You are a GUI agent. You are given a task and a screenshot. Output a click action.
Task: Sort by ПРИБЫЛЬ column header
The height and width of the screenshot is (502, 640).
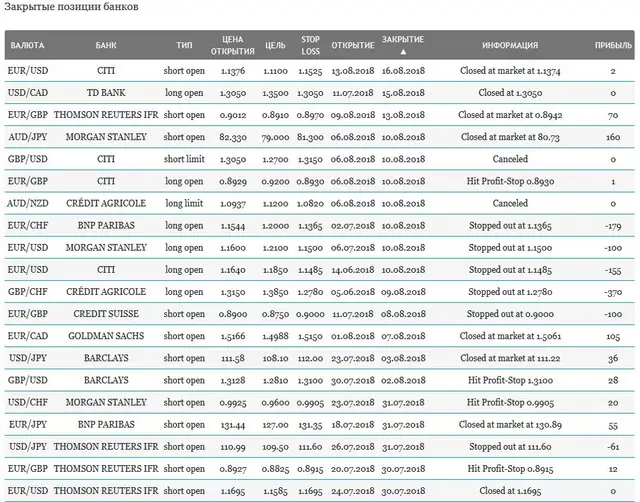(613, 45)
